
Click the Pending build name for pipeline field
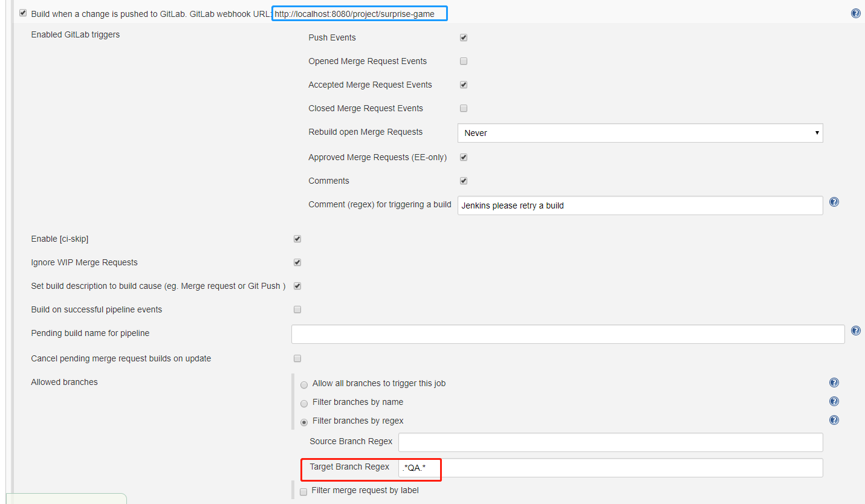pos(568,334)
